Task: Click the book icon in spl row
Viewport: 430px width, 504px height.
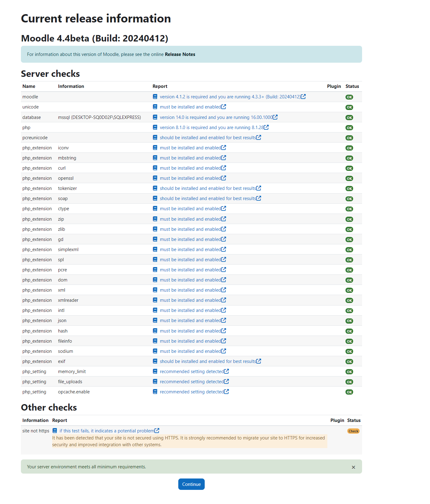Action: pos(155,260)
